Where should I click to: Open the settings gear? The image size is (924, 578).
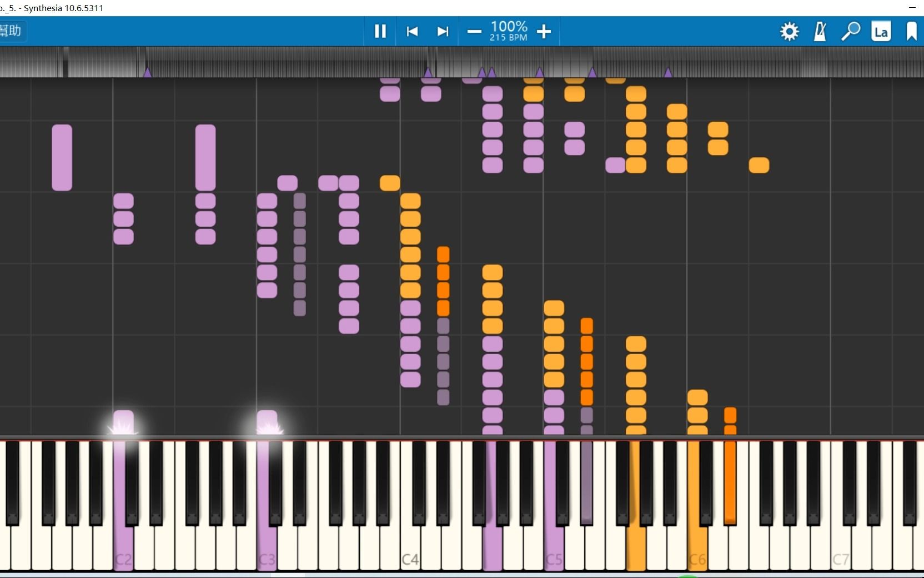point(789,32)
